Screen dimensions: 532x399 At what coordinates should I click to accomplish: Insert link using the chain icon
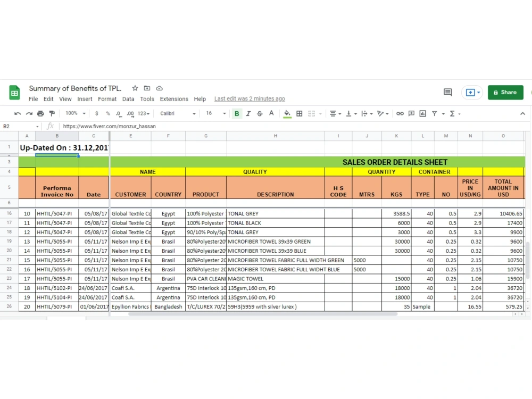[x=400, y=114]
